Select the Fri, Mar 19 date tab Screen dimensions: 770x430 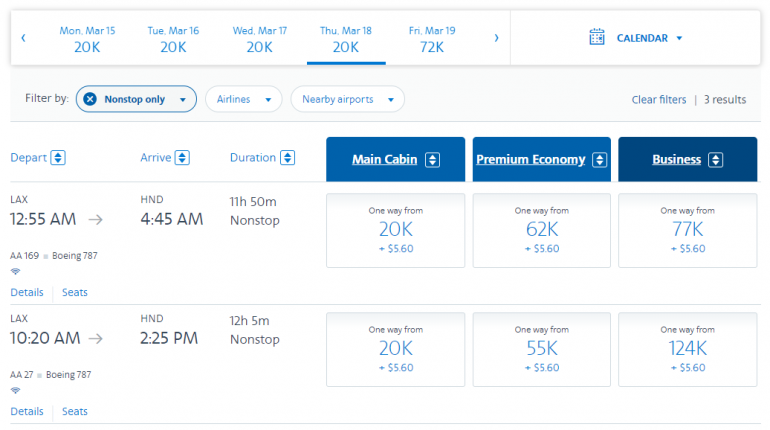click(x=432, y=39)
